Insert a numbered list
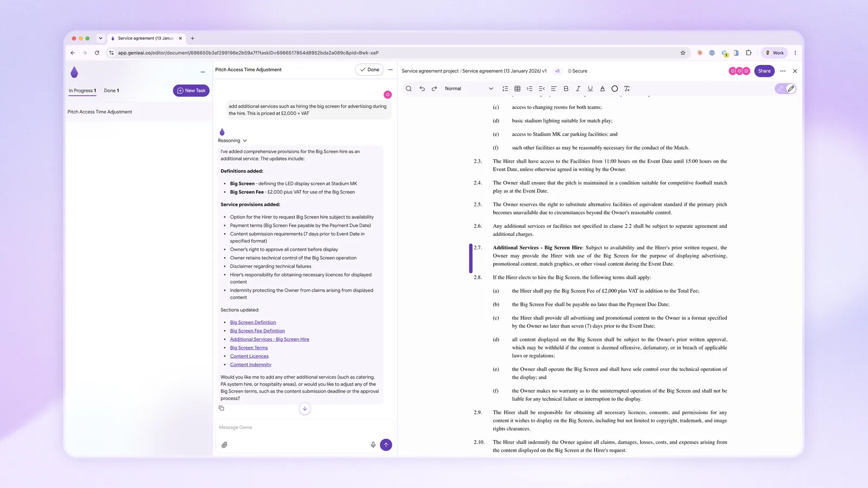Screen dimensions: 868x488 click(x=505, y=88)
